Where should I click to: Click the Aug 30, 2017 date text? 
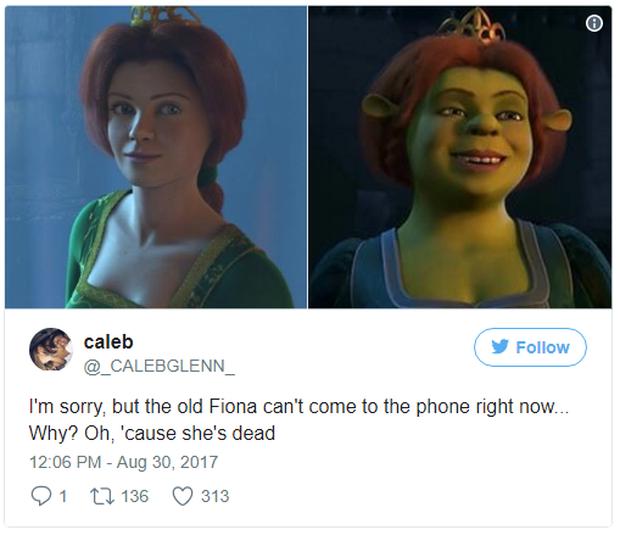pos(167,462)
